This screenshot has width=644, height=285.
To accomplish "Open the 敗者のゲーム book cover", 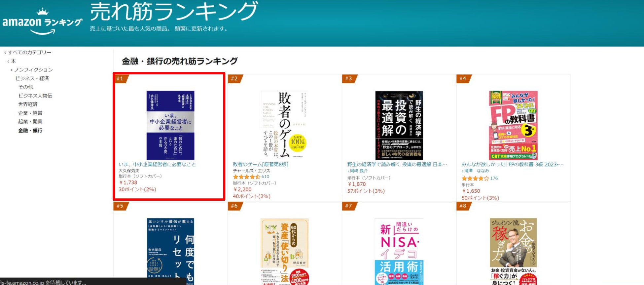I will [x=285, y=125].
